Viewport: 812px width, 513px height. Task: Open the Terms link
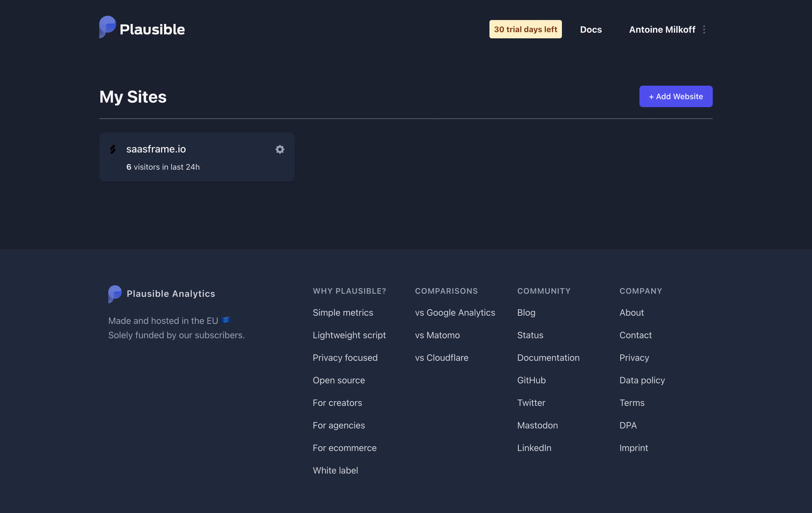pyautogui.click(x=632, y=403)
